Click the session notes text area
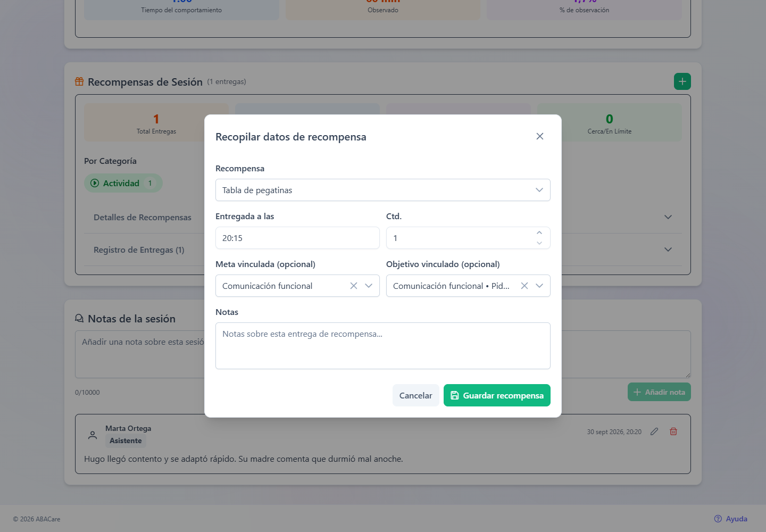This screenshot has height=532, width=766. (383, 354)
